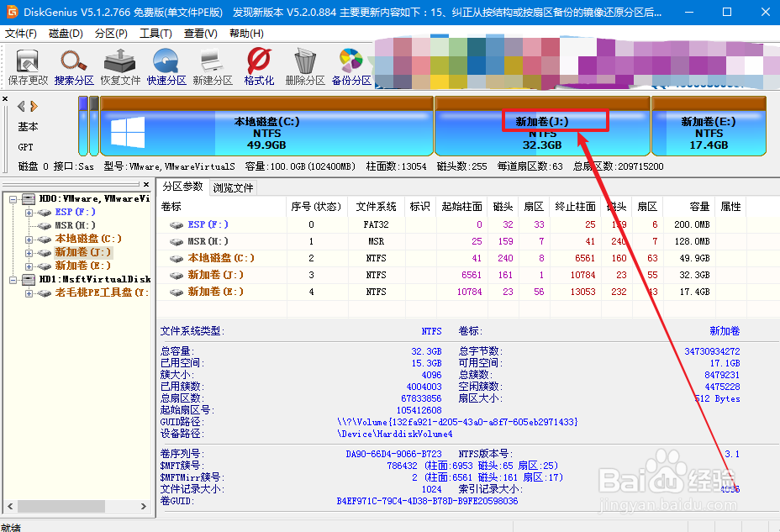Expand 老毛桃PE工具盘 tree node

[x=29, y=293]
